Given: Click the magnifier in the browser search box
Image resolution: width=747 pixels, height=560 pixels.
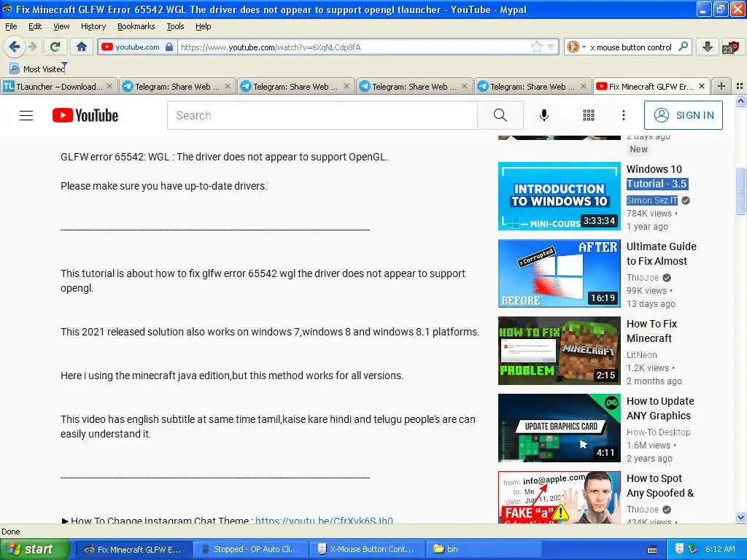Looking at the screenshot, I should [x=683, y=47].
